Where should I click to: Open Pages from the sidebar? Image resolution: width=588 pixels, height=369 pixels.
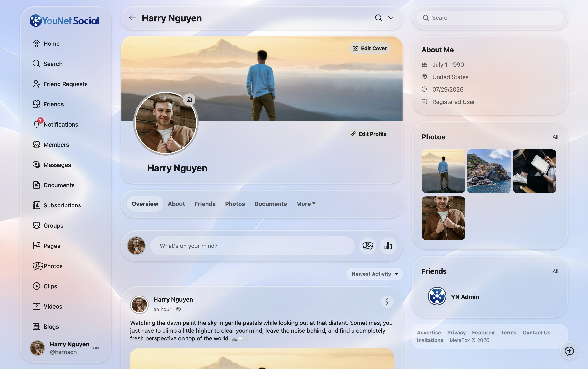46,246
